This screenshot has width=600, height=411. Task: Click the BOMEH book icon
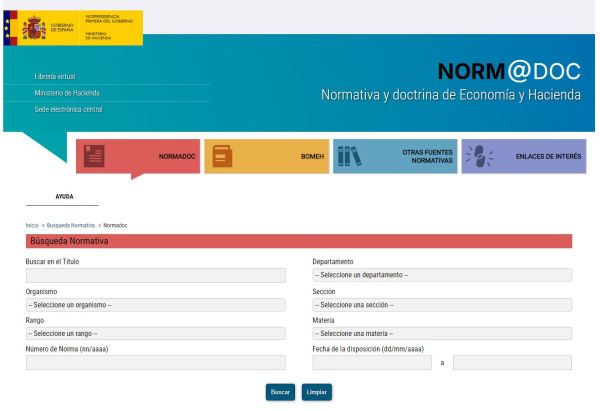222,156
